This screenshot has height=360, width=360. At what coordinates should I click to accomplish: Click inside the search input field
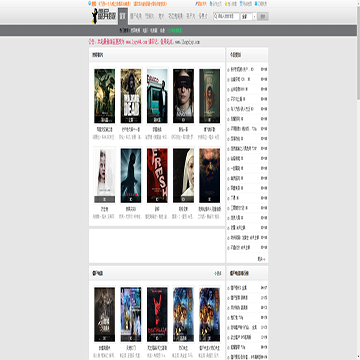pyautogui.click(x=228, y=16)
